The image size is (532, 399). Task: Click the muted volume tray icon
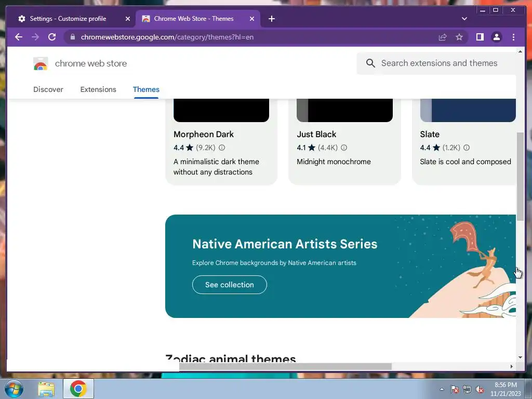tap(480, 390)
